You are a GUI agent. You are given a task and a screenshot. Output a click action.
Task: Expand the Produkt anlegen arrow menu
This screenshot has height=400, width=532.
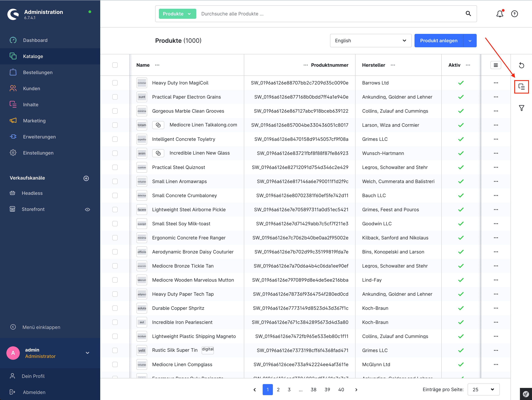pyautogui.click(x=470, y=41)
